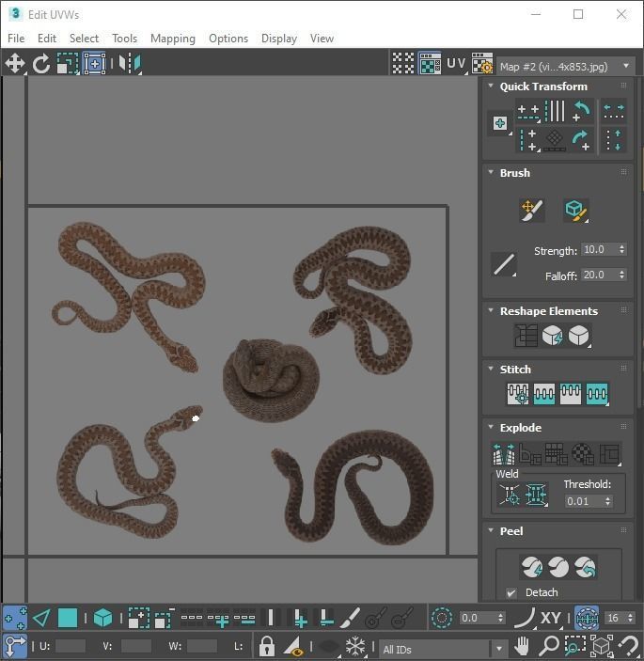Collapse the Brush rollout
Image resolution: width=644 pixels, height=661 pixels.
(x=491, y=172)
